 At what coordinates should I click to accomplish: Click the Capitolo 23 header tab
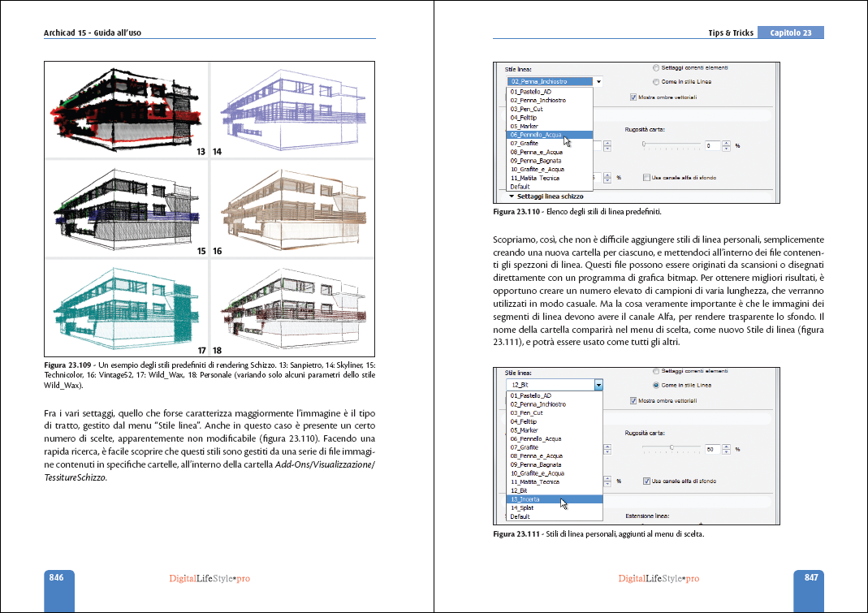coord(790,32)
